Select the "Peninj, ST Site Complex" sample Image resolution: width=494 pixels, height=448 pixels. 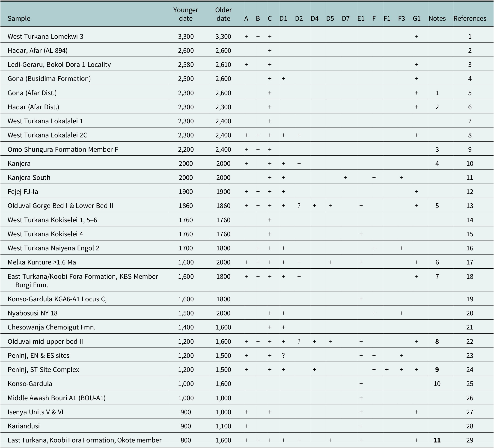click(43, 370)
